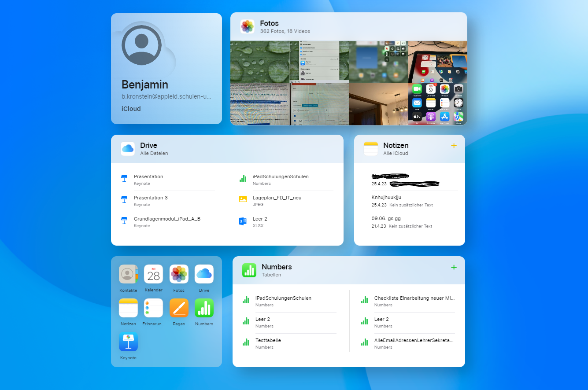Viewport: 588px width, 390px height.
Task: Open iPadSchulungenSchulen in Drive widget
Action: (286, 180)
